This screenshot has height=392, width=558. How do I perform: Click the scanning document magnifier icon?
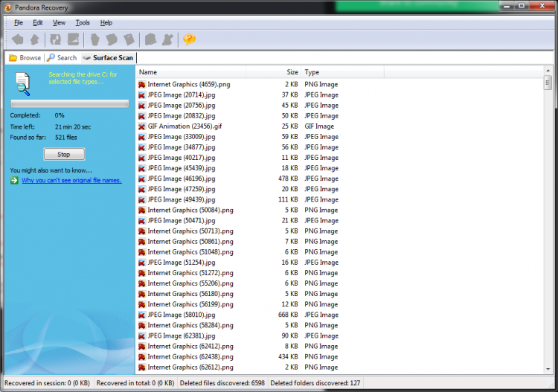coord(22,83)
